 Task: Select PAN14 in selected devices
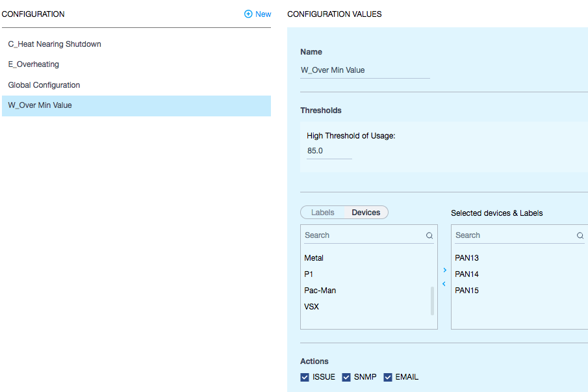(467, 274)
